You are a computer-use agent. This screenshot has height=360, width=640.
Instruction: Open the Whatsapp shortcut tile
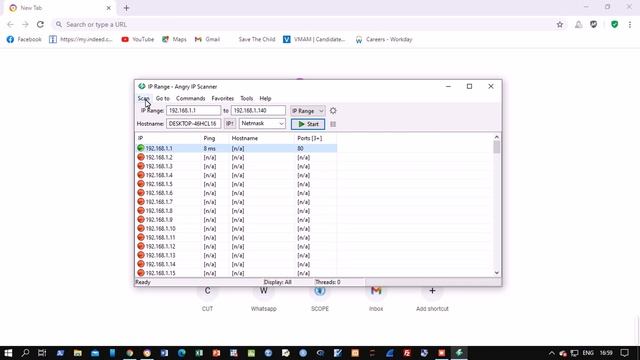[264, 299]
